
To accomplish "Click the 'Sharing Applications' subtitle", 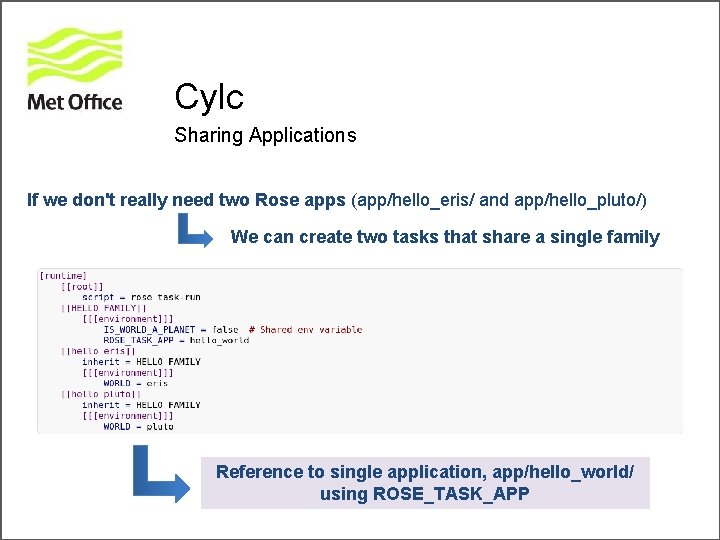I will point(265,135).
